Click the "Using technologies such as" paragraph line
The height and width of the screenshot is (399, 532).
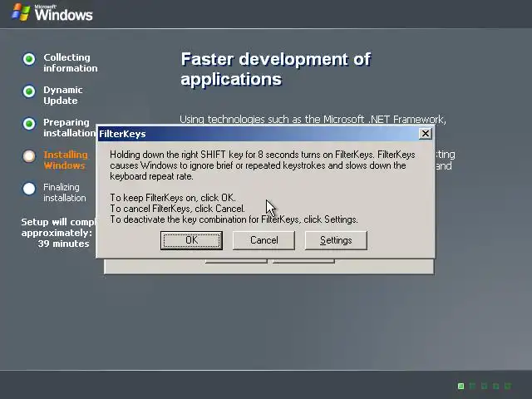click(313, 120)
